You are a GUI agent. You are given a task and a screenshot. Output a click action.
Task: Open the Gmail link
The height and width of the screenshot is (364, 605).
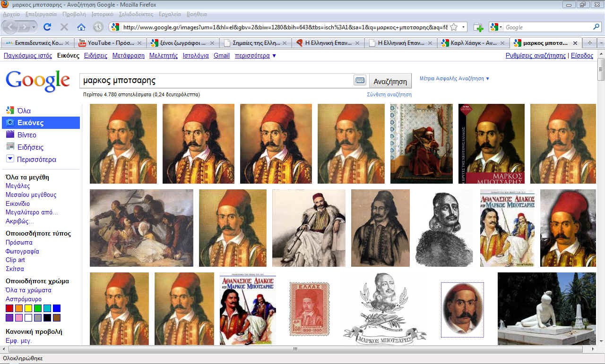click(222, 56)
